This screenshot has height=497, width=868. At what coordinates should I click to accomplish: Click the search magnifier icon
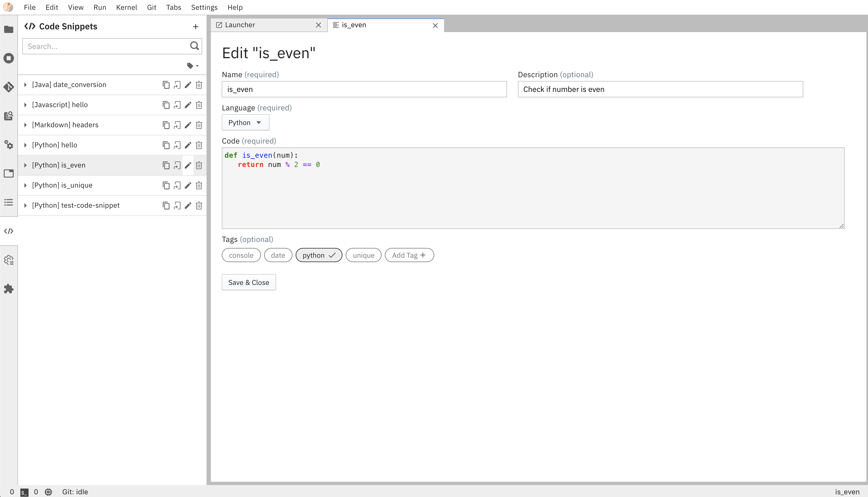[194, 46]
